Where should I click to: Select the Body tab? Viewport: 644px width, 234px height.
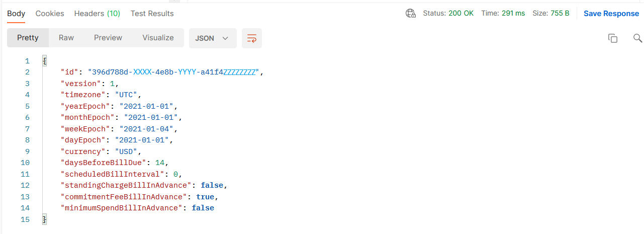[x=16, y=14]
